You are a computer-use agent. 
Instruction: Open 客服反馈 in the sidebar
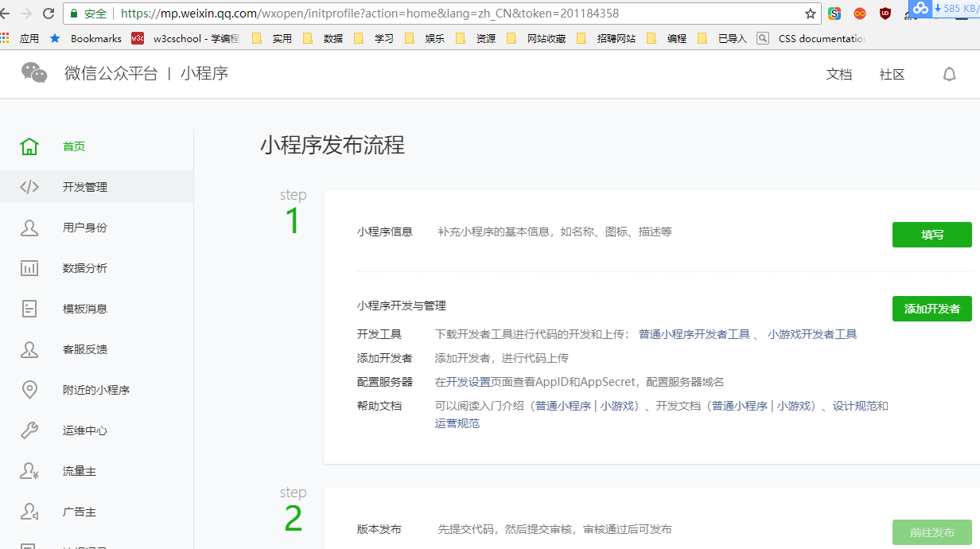click(x=96, y=349)
